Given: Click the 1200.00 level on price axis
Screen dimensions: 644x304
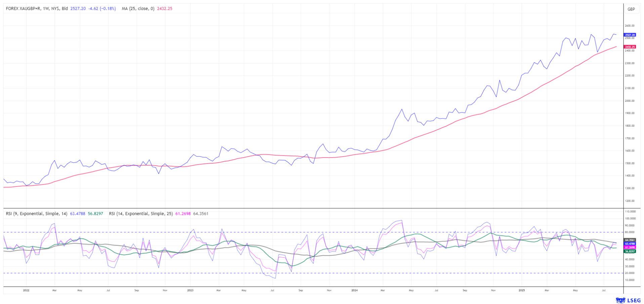Looking at the screenshot, I should [x=630, y=201].
